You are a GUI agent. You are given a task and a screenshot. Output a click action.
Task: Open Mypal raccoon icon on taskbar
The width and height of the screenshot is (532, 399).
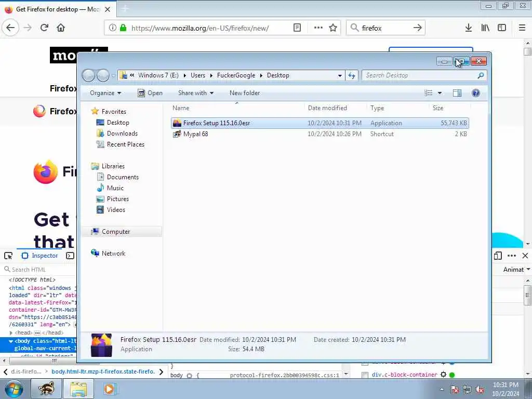46,389
